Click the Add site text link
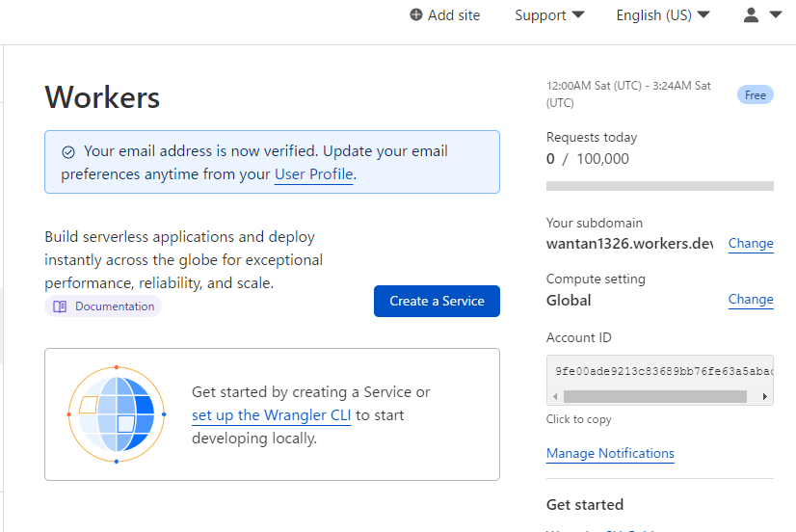The width and height of the screenshot is (796, 532). [454, 15]
